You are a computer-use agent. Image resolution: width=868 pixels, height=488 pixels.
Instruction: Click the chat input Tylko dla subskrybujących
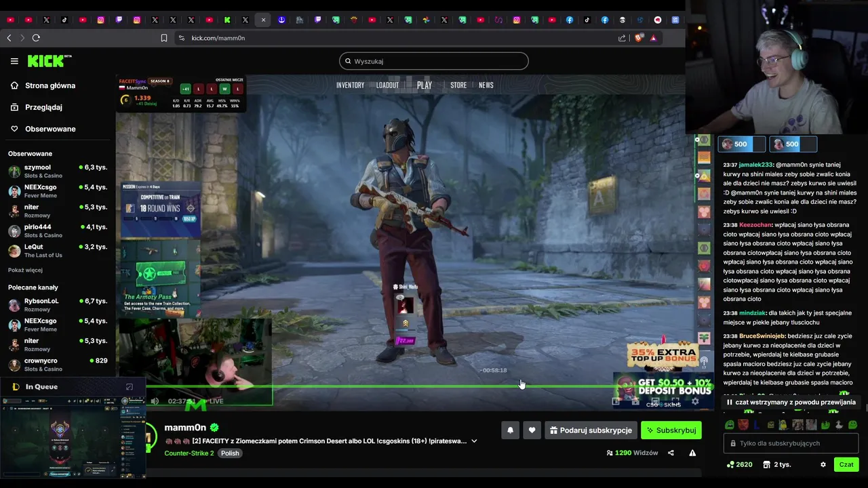pyautogui.click(x=791, y=443)
